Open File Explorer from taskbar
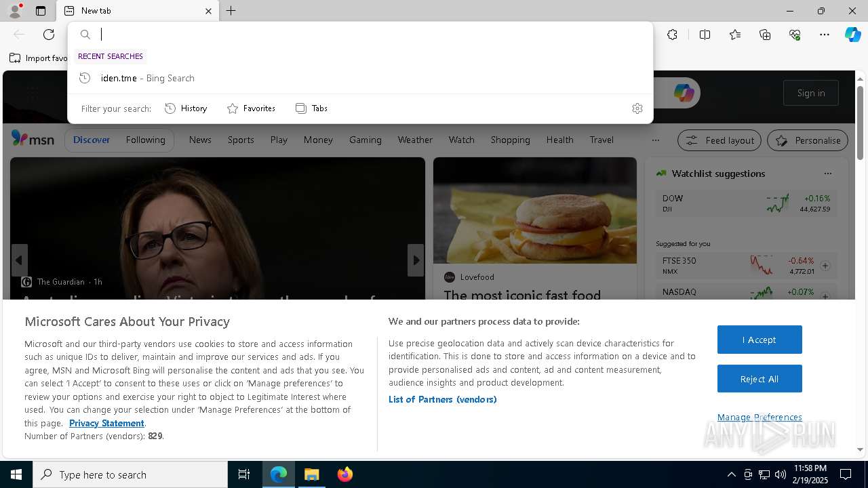868x488 pixels. coord(312,474)
